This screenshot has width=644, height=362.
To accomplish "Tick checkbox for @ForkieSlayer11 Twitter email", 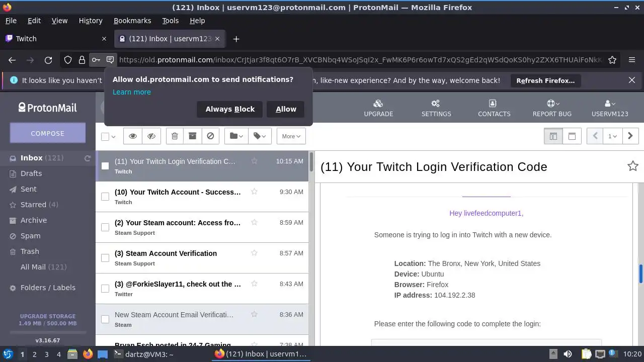I will click(x=105, y=289).
